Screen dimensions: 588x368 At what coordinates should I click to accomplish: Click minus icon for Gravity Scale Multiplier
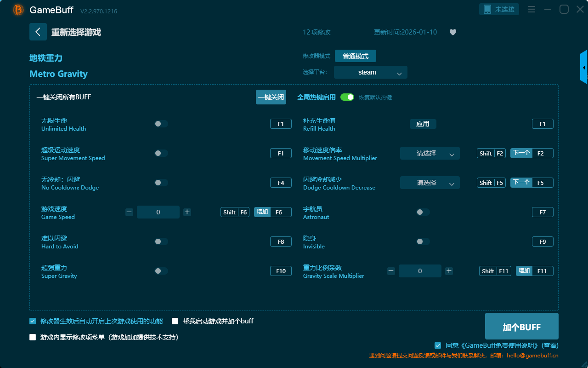(391, 271)
